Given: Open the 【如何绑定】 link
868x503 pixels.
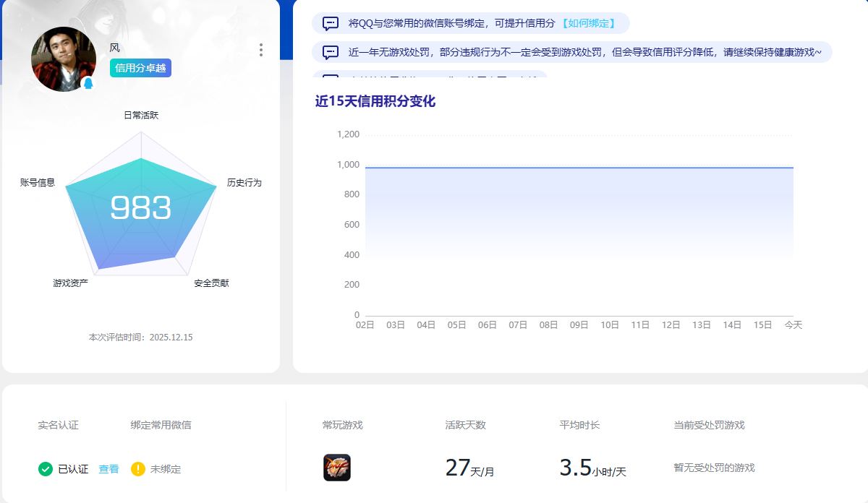Looking at the screenshot, I should (590, 23).
